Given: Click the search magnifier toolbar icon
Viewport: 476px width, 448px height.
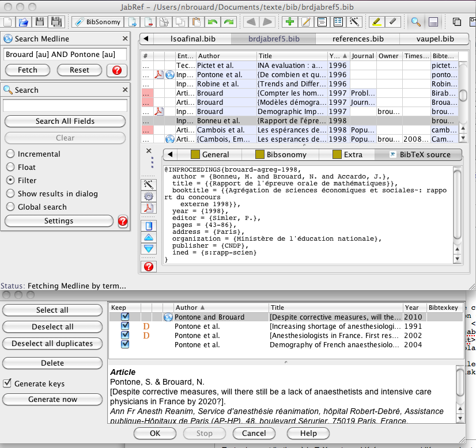Looking at the screenshot, I should coord(415,22).
